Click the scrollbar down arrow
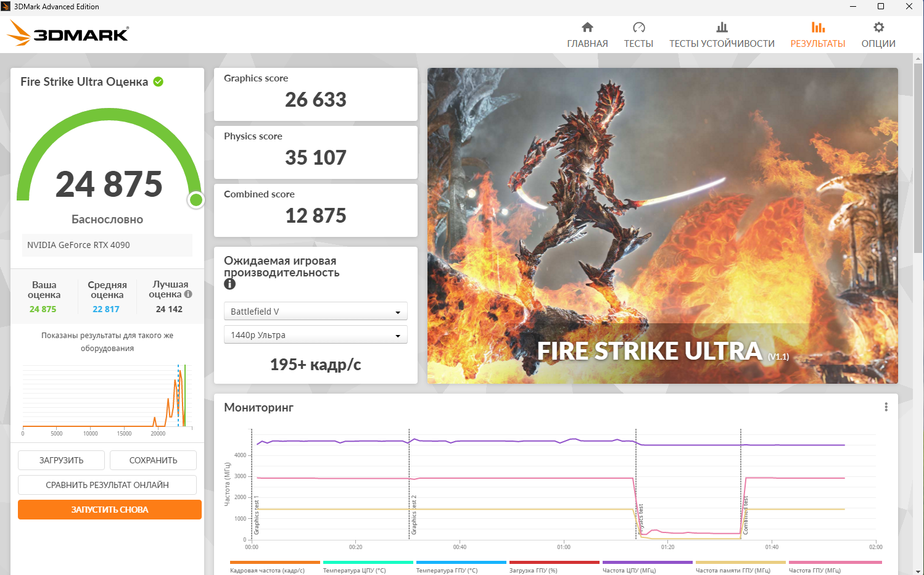This screenshot has height=575, width=924. coord(918,571)
